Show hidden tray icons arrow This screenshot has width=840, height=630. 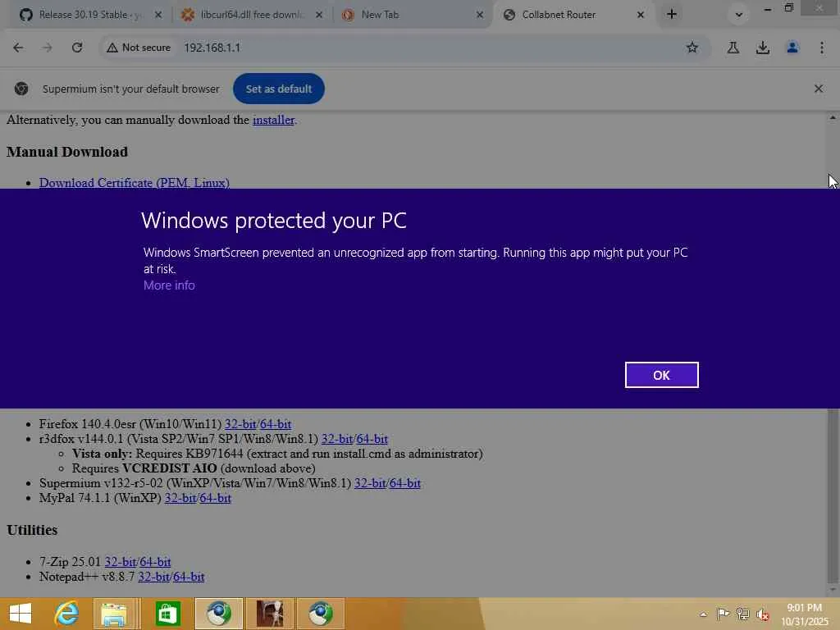point(703,614)
